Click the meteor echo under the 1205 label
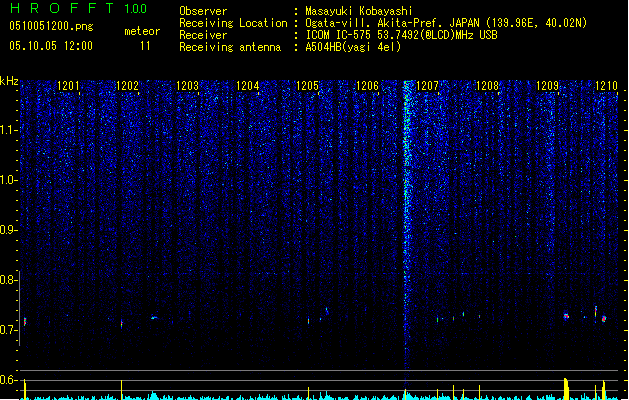629x400 pixels. [x=308, y=321]
